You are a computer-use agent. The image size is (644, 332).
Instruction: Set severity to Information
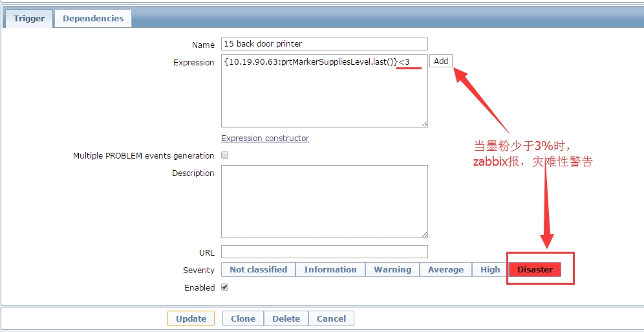click(330, 269)
